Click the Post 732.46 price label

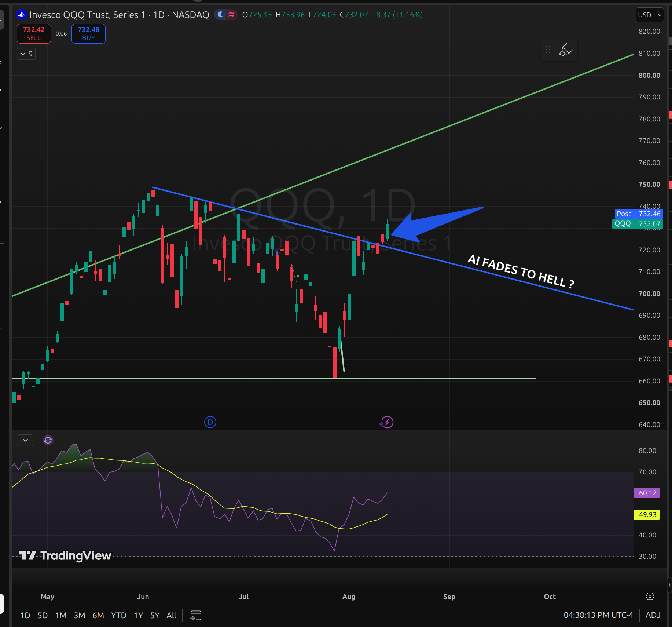click(x=639, y=214)
